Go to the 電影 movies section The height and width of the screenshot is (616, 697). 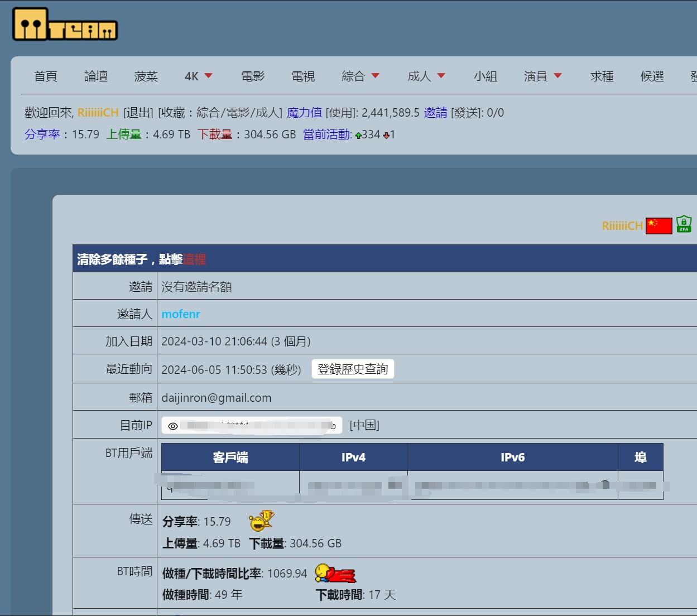[x=253, y=76]
